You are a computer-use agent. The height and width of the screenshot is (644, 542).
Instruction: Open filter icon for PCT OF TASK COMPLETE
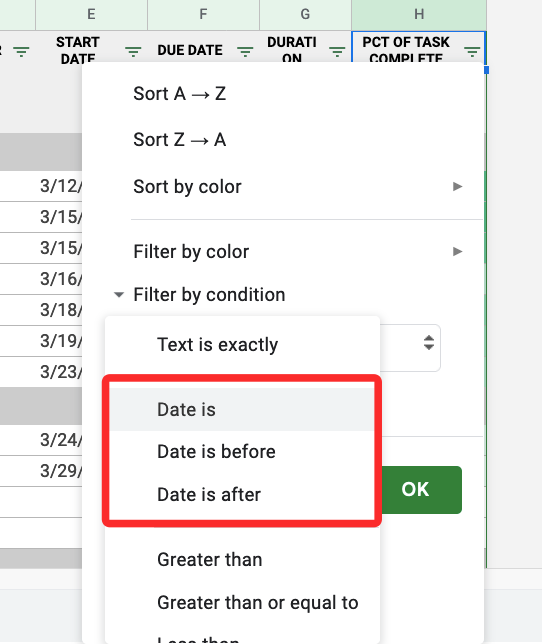pos(472,52)
